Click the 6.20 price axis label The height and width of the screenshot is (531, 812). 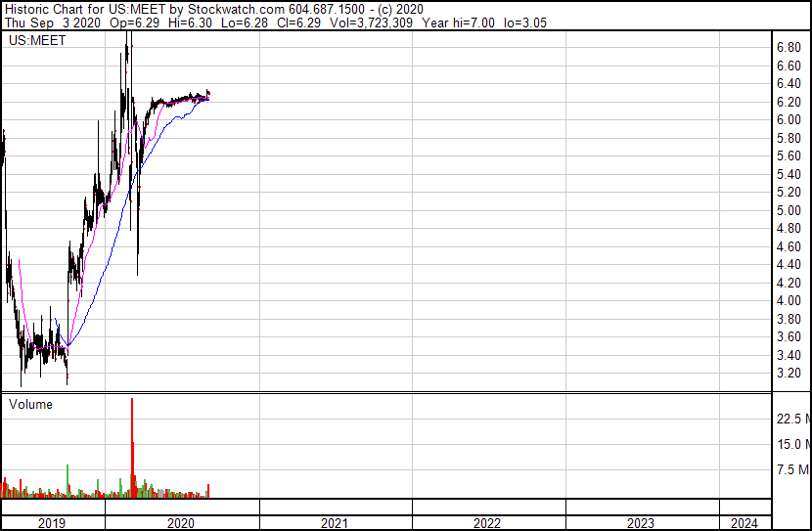(x=789, y=102)
